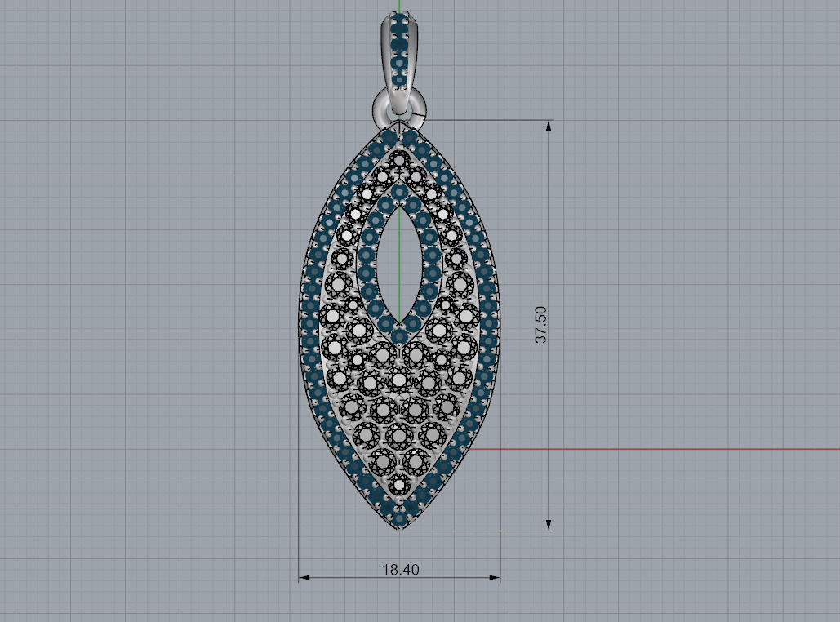This screenshot has width=840, height=622.
Task: Select the blue gem just below the center opening
Action: click(x=399, y=335)
